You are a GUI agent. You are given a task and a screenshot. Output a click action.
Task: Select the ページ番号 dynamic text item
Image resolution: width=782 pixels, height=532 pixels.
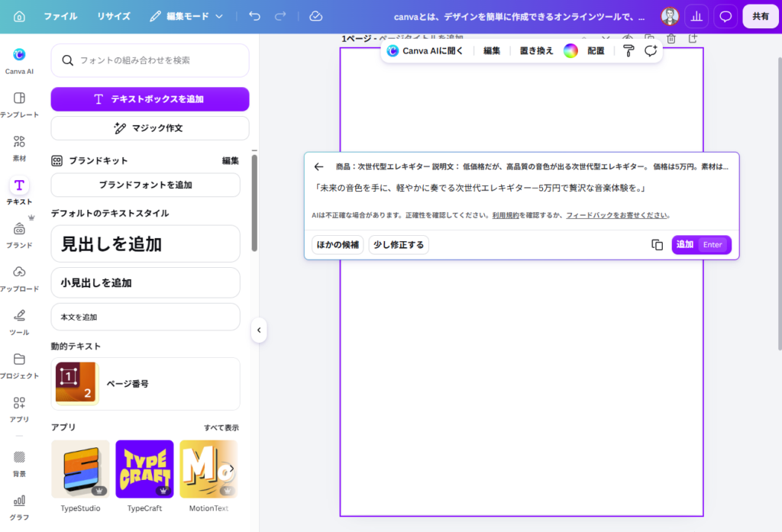[145, 384]
